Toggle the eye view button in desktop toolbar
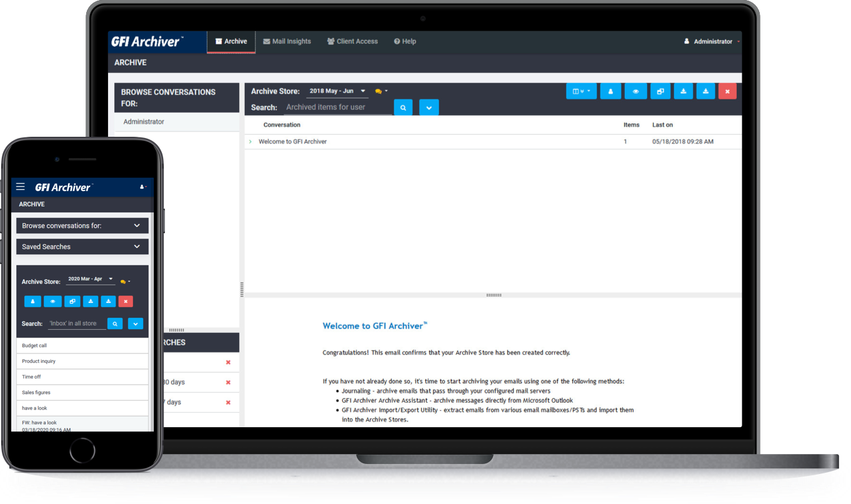The width and height of the screenshot is (851, 504). (x=635, y=91)
